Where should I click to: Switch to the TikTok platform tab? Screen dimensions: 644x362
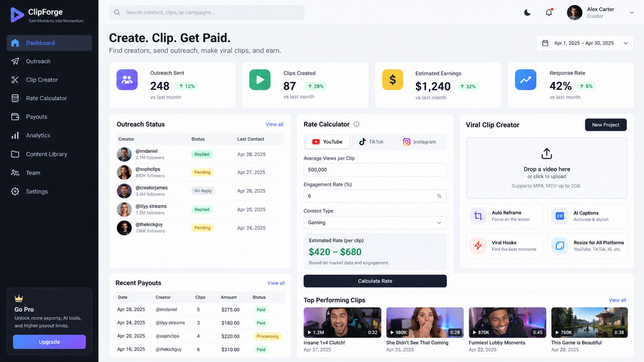(371, 142)
